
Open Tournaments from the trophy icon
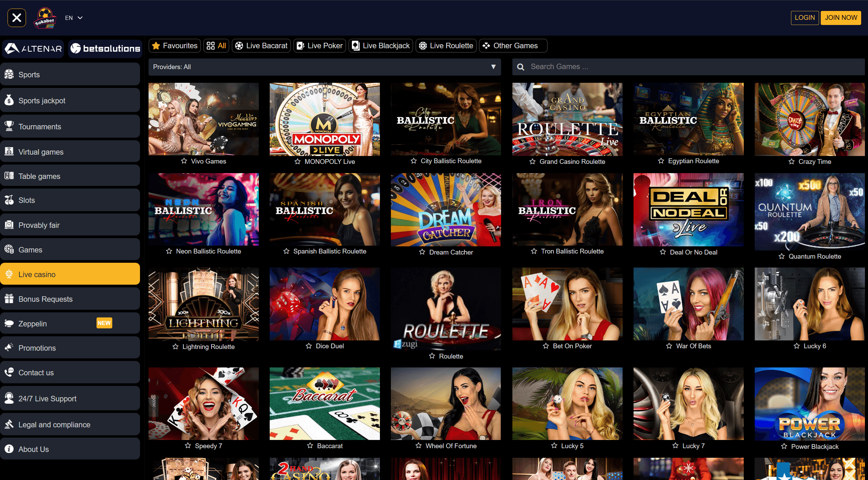10,126
